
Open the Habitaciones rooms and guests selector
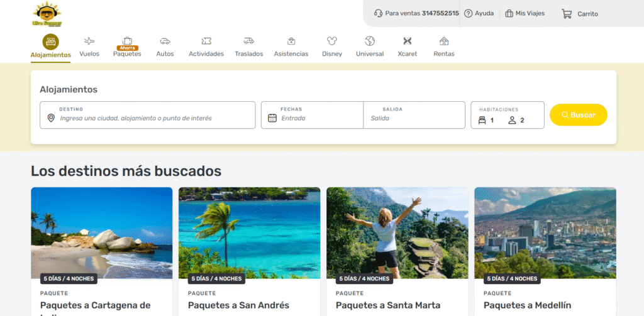[508, 115]
